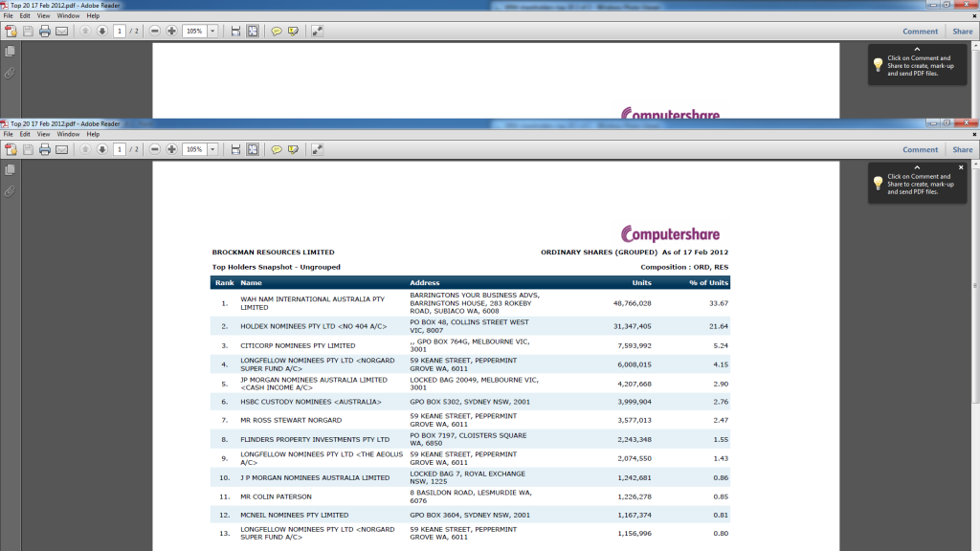Switch front window to Read Mode
The image size is (980, 551).
pos(318,149)
